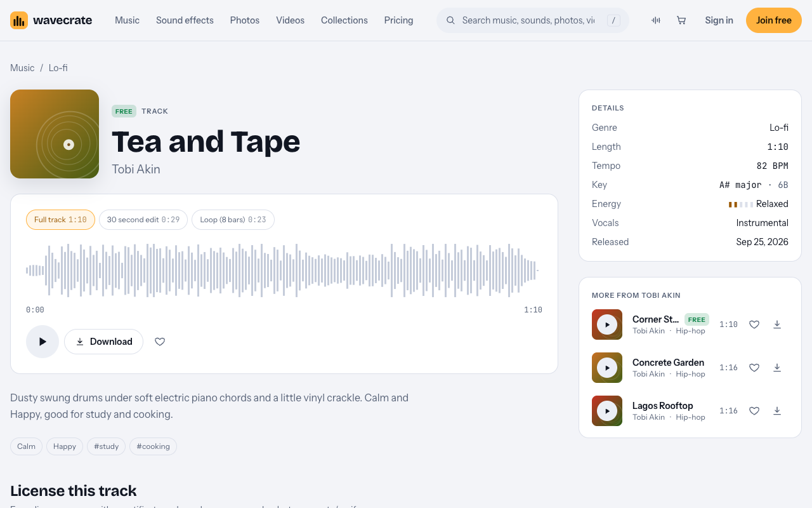Like the Corner St... track
The height and width of the screenshot is (508, 812).
(754, 324)
